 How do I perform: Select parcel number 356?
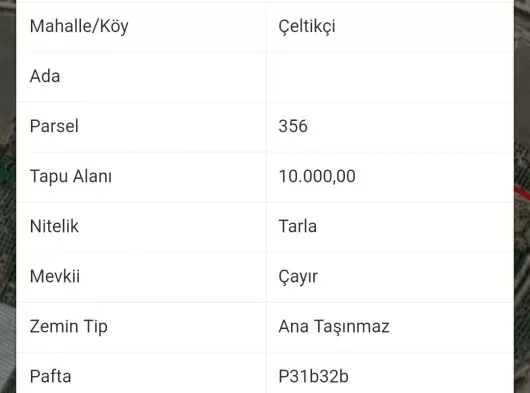tap(293, 126)
